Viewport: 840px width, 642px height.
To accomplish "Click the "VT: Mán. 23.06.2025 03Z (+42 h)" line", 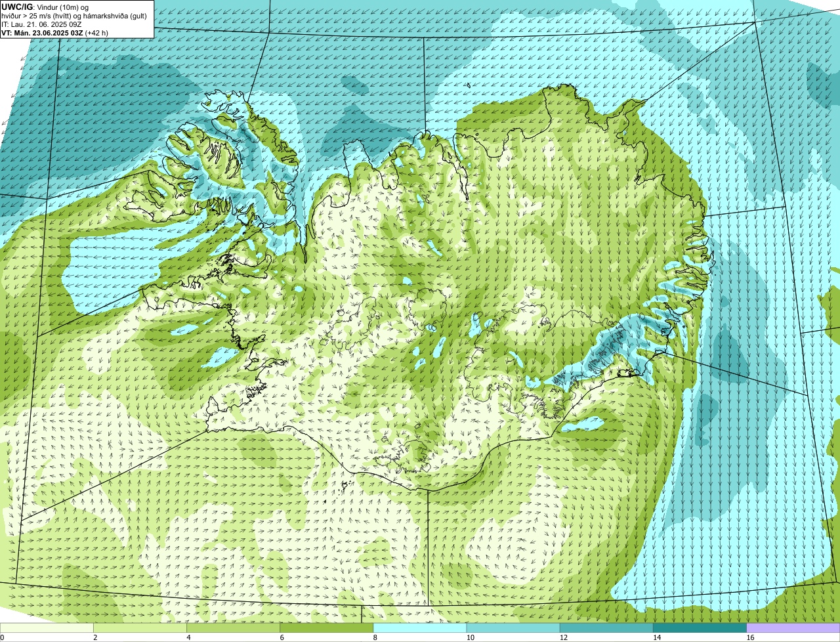I will 54,32.
